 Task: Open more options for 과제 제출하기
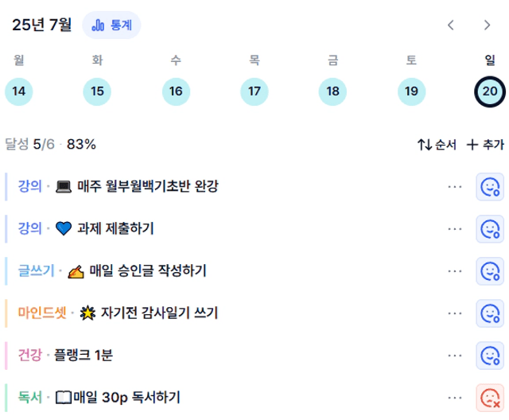455,229
